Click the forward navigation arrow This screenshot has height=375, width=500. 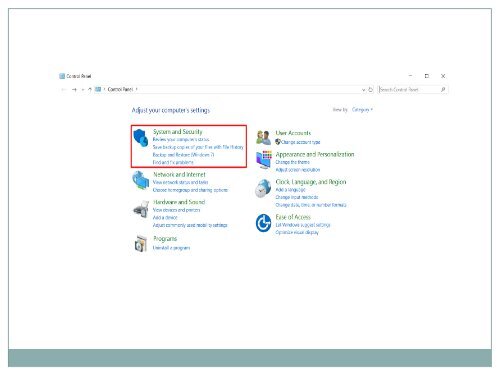[74, 90]
